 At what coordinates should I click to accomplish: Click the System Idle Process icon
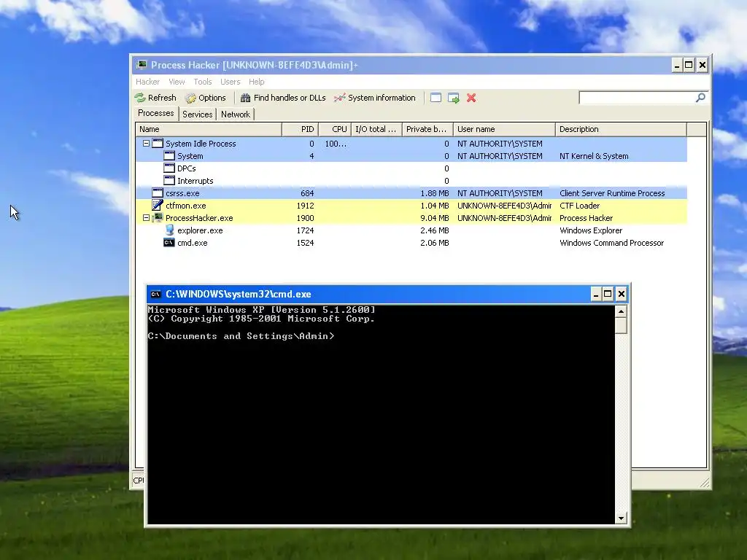click(x=158, y=144)
